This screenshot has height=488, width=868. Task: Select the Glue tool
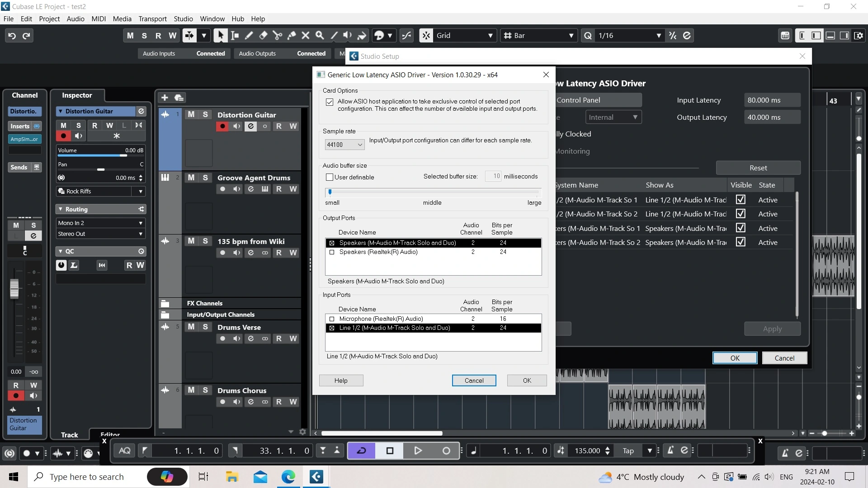[x=292, y=36]
